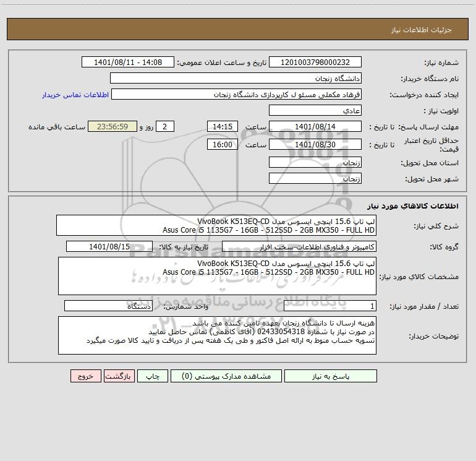Click the مهلت ارسال پاسخ label
The height and width of the screenshot is (461, 476).
click(428, 127)
